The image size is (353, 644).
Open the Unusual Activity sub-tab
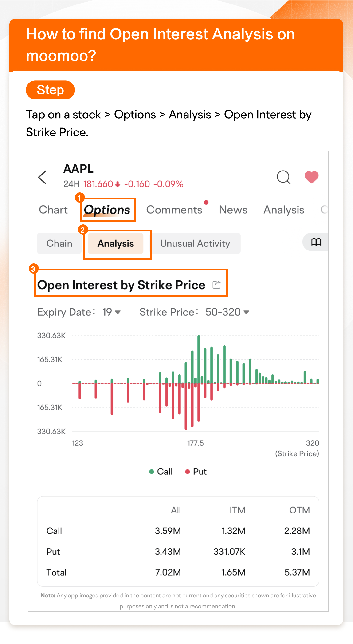click(195, 243)
